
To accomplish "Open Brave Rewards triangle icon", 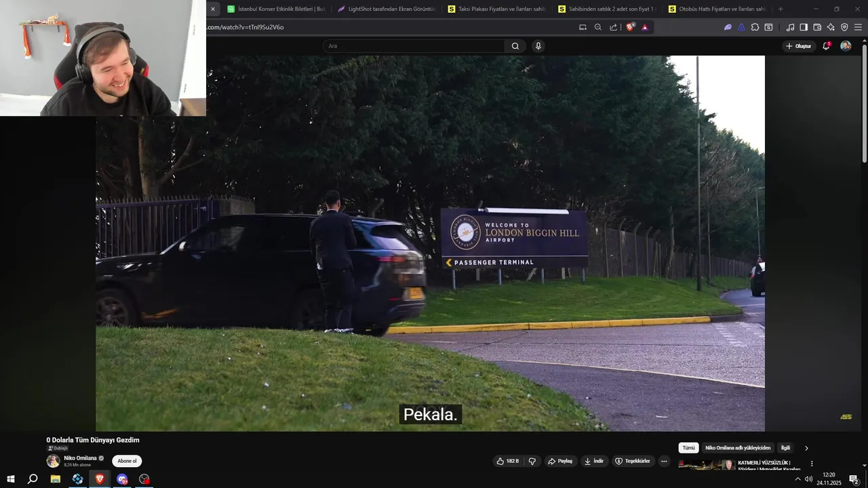I will point(644,27).
